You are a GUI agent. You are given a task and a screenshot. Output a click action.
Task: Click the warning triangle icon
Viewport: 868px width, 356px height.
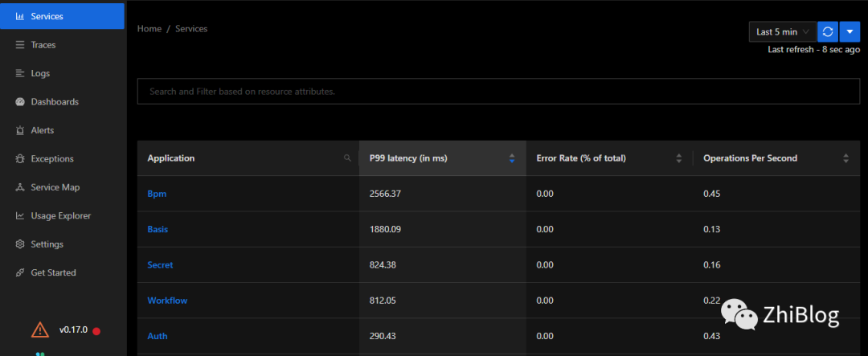(39, 329)
